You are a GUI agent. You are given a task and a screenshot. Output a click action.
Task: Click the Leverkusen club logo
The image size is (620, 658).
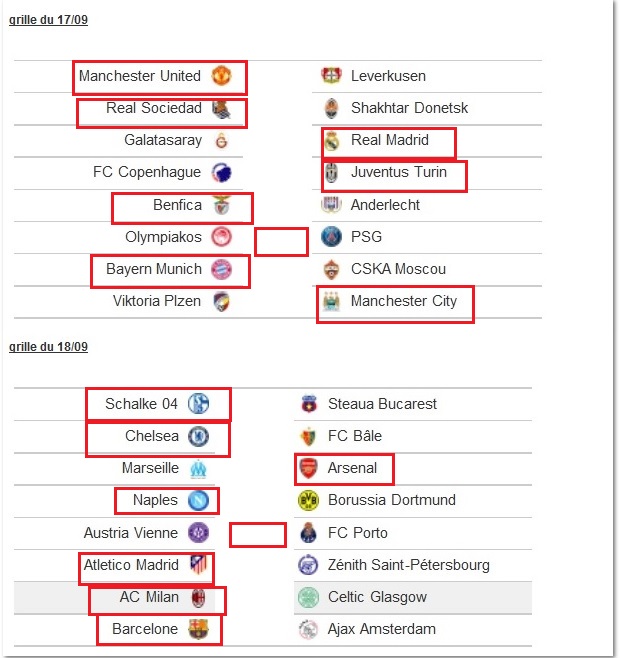click(x=331, y=76)
